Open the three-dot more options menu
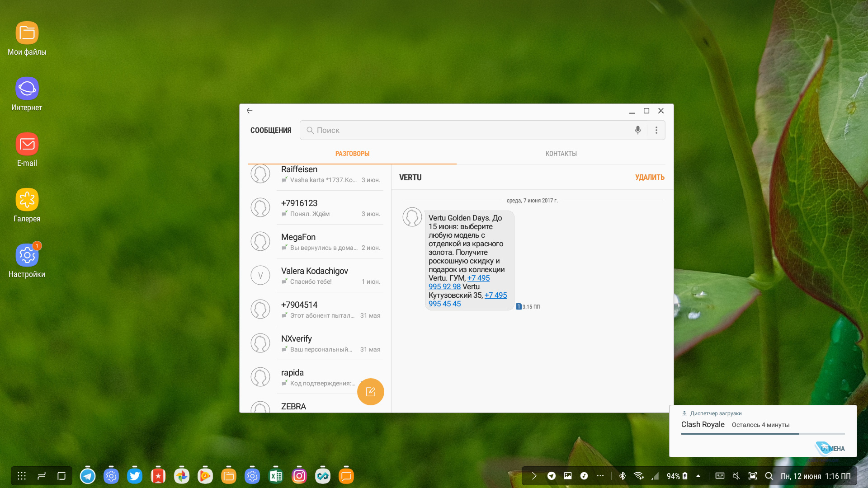This screenshot has width=868, height=488. coord(656,130)
